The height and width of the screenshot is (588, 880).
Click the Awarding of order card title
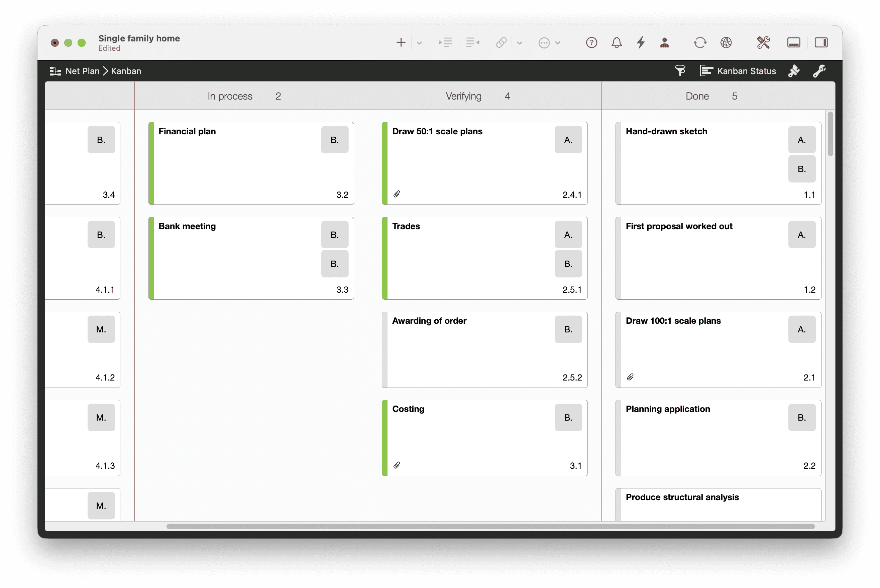(x=429, y=321)
